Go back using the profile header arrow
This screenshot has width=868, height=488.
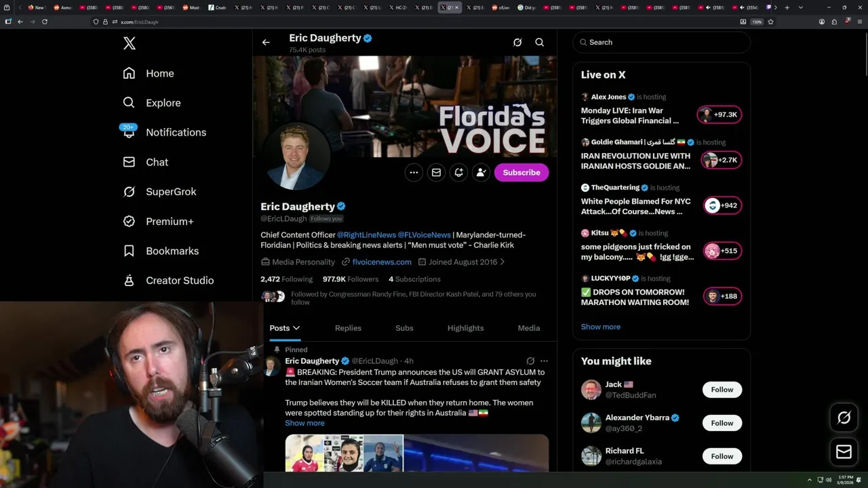266,42
